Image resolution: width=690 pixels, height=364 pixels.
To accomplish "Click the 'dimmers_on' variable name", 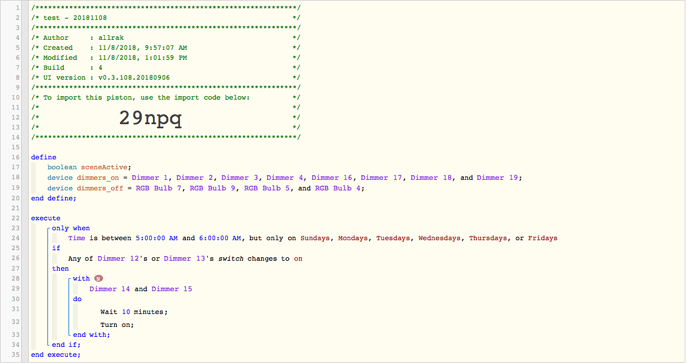I will point(98,178).
